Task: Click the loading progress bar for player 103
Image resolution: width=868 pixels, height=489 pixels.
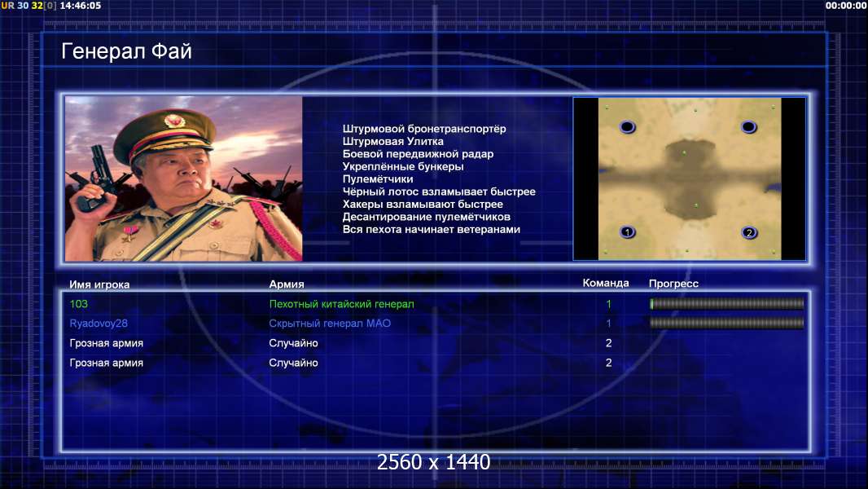Action: (727, 303)
